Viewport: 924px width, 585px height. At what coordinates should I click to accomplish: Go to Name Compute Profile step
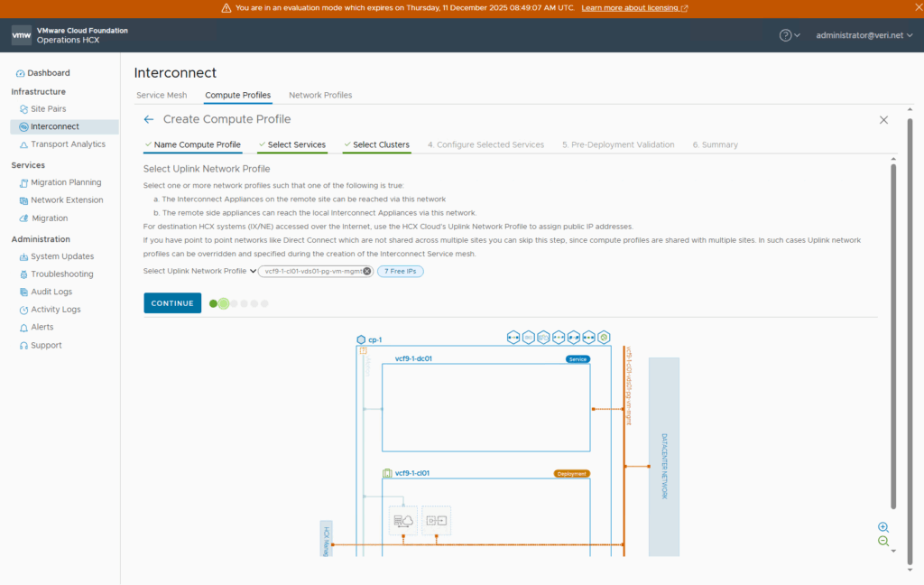click(197, 144)
